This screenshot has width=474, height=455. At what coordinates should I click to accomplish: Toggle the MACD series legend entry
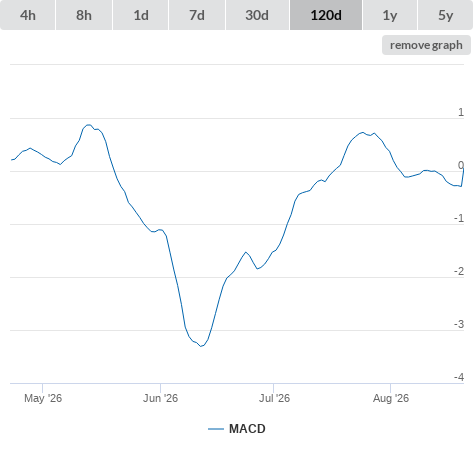(237, 429)
